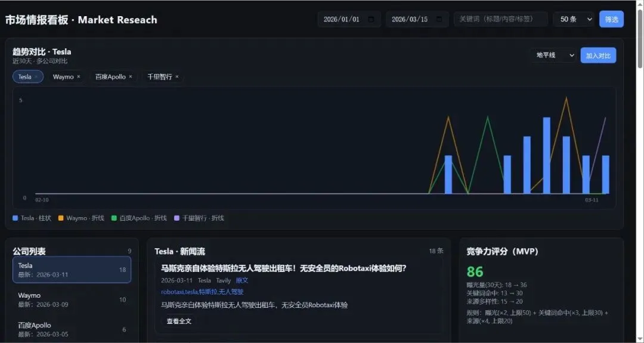
Task: Select 百度Apollo in the company list
Action: pyautogui.click(x=72, y=329)
